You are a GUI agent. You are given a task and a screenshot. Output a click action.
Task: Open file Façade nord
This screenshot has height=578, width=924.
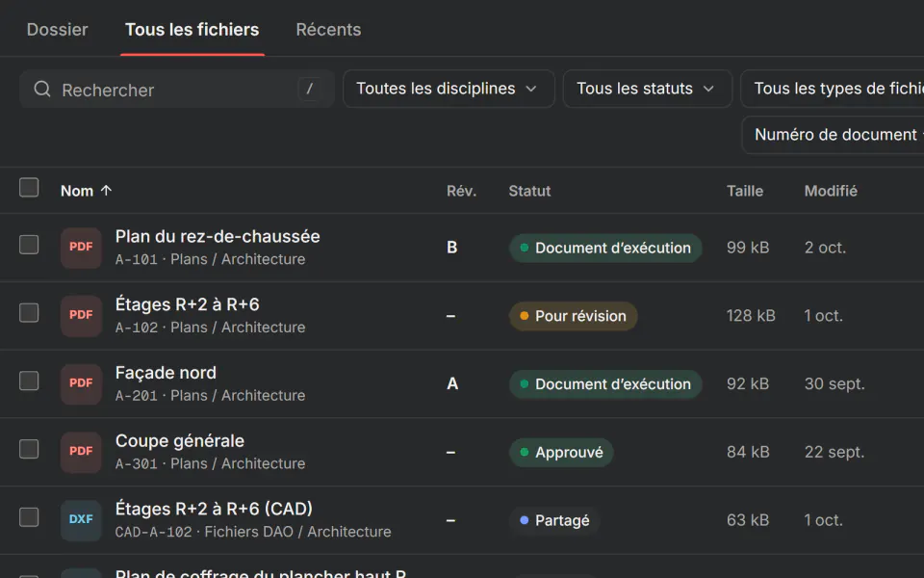pos(166,373)
